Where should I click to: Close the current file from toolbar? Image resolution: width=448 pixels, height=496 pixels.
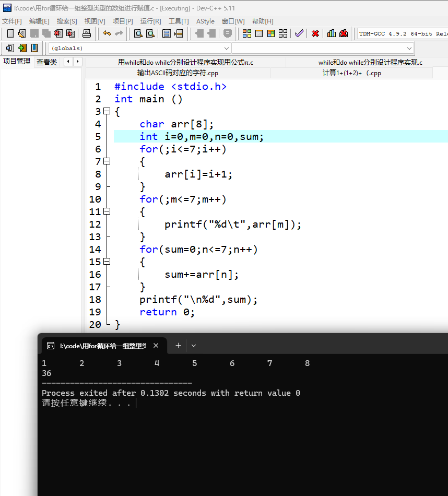(58, 33)
